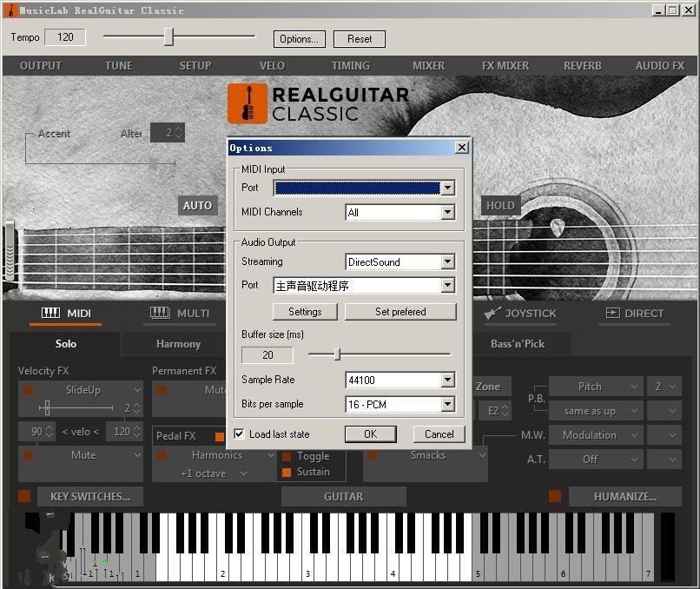The width and height of the screenshot is (700, 589).
Task: Toggle the Smacks effect indicator
Action: pos(373,455)
